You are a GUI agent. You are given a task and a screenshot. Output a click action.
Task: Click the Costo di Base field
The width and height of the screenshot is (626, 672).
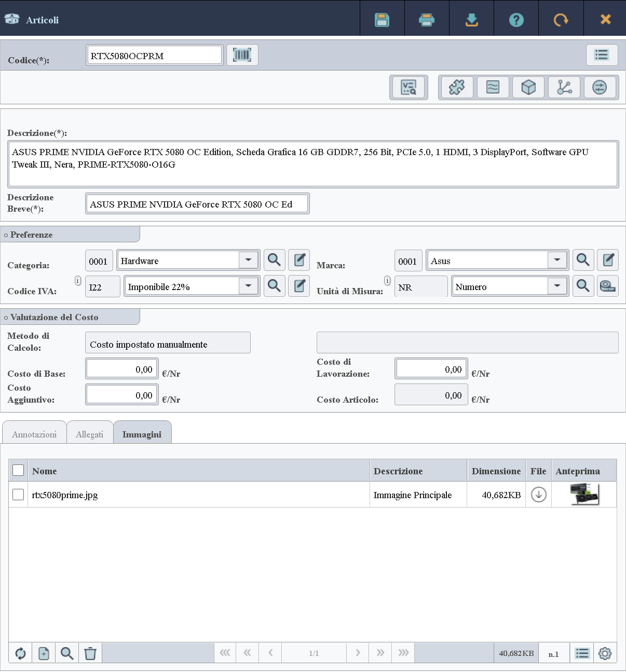click(122, 368)
